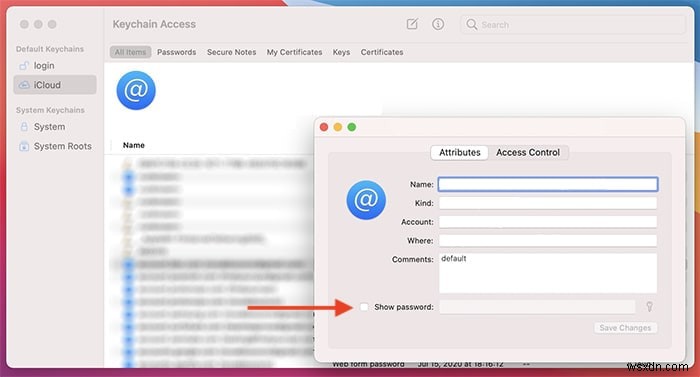Select the login keychain in the sidebar
The image size is (700, 377).
point(55,66)
